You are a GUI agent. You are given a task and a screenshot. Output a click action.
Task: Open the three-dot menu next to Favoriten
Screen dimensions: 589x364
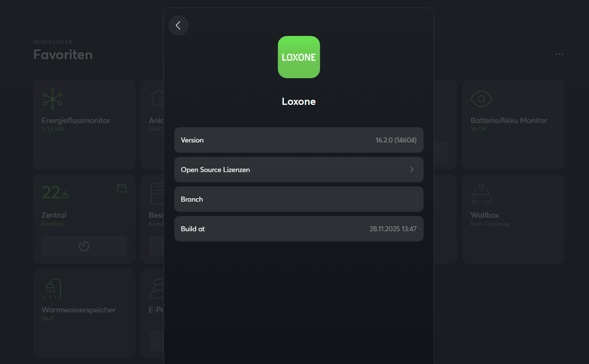559,54
